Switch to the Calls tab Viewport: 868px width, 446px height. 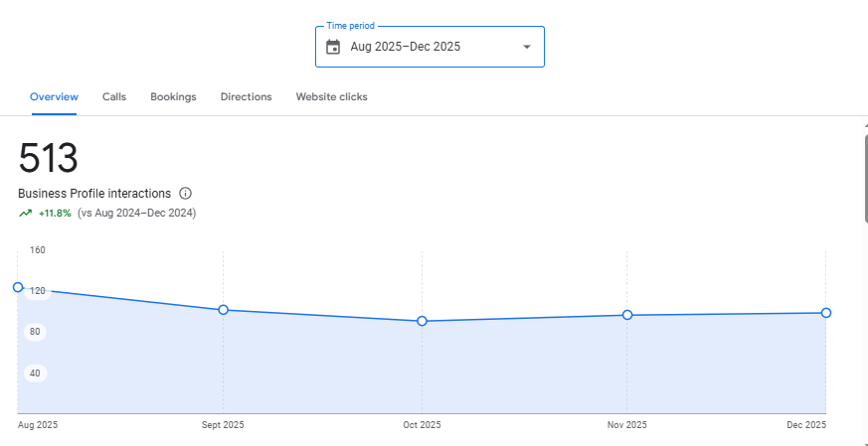(x=114, y=96)
